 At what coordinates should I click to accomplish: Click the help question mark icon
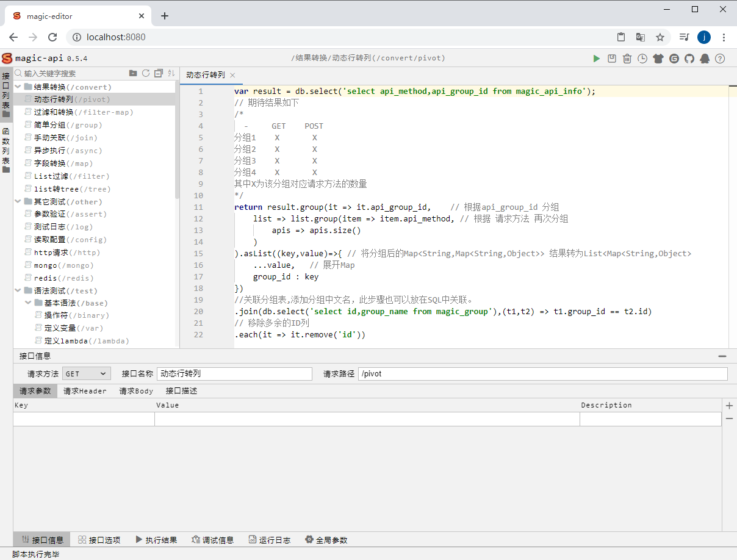(720, 59)
